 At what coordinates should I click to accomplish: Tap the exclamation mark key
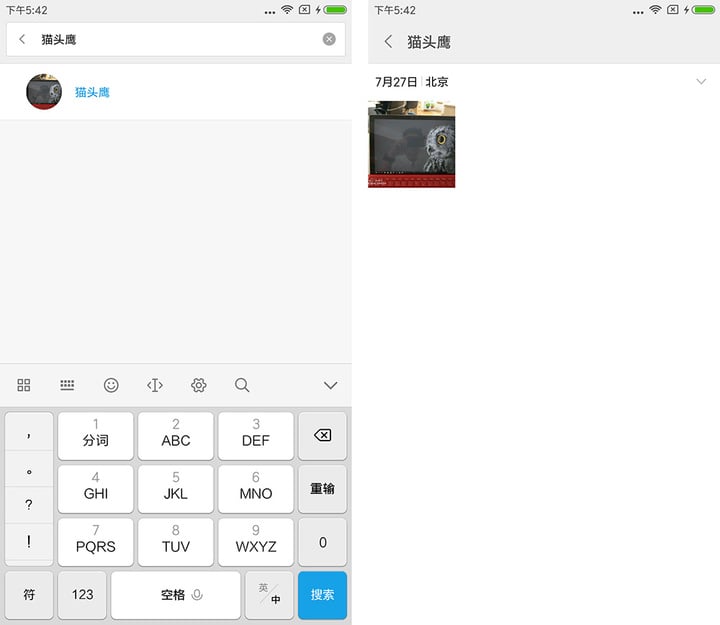tap(29, 542)
